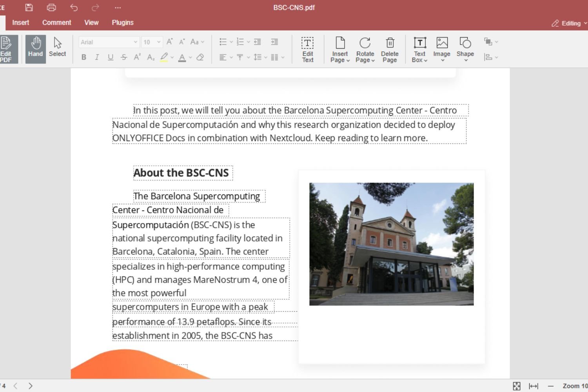The image size is (588, 392).
Task: Open the Rotate Page dropdown
Action: point(365,49)
